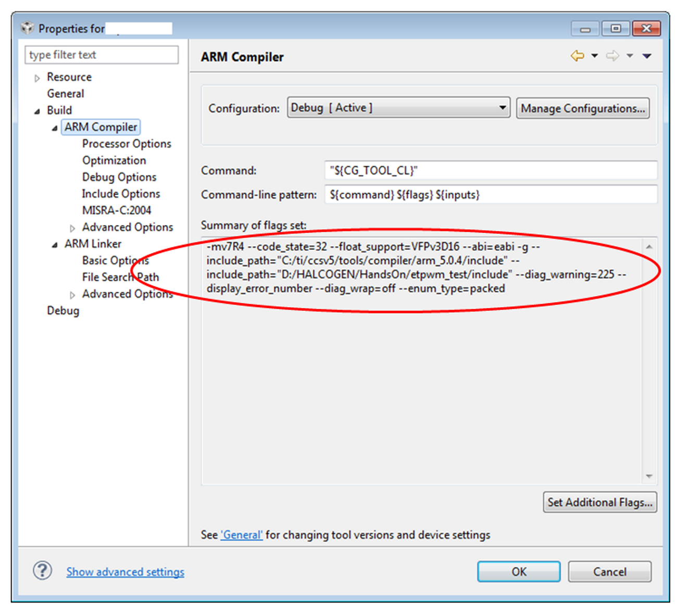This screenshot has height=616, width=678.
Task: Click the Help question mark icon
Action: point(42,571)
